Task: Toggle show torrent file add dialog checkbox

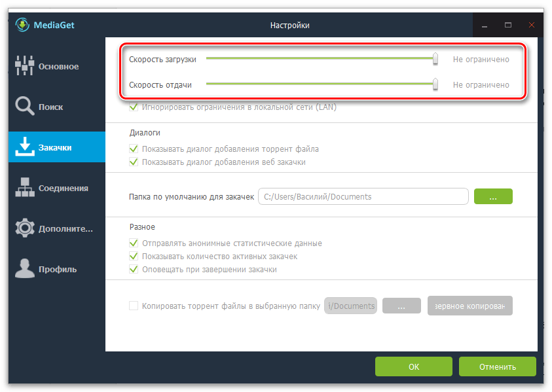Action: coord(134,149)
